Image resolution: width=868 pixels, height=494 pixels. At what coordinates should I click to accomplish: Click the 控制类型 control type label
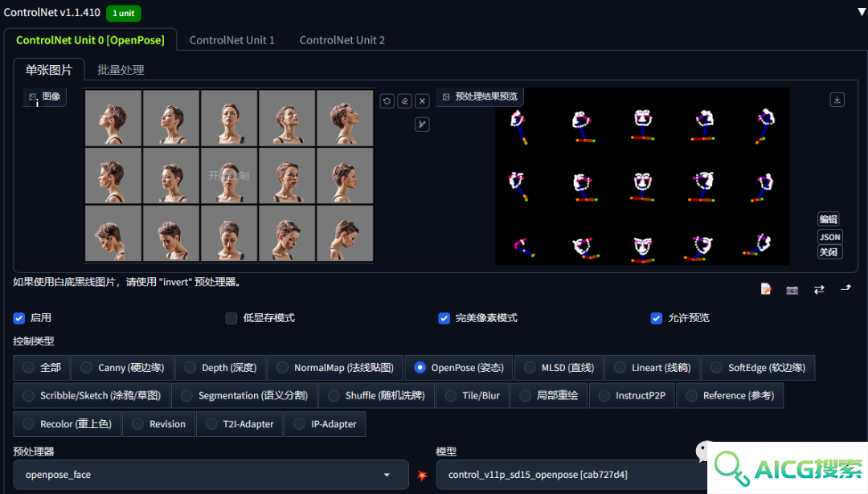click(x=34, y=341)
